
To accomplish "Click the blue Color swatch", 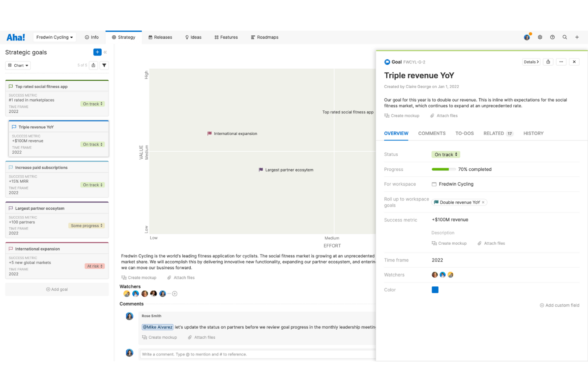I will (435, 290).
